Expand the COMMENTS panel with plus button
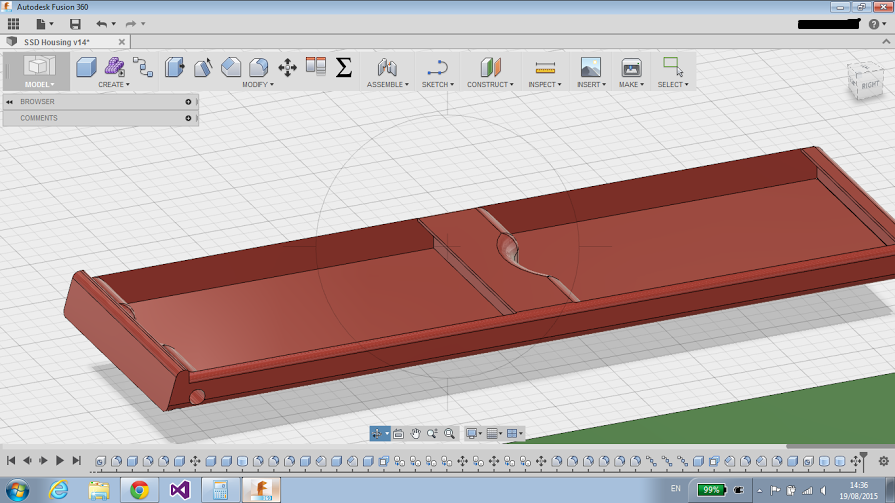Screen dimensions: 895x503 (x=188, y=118)
